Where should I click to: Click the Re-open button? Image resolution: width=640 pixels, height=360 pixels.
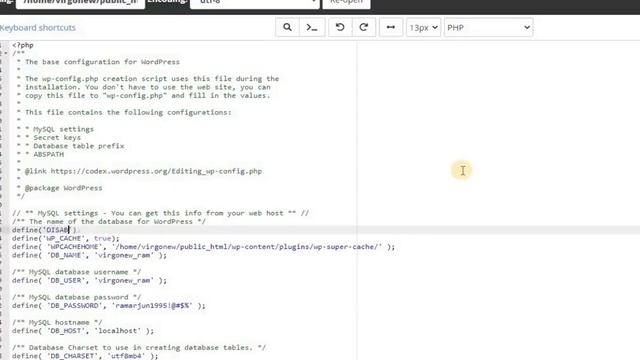coord(347,2)
